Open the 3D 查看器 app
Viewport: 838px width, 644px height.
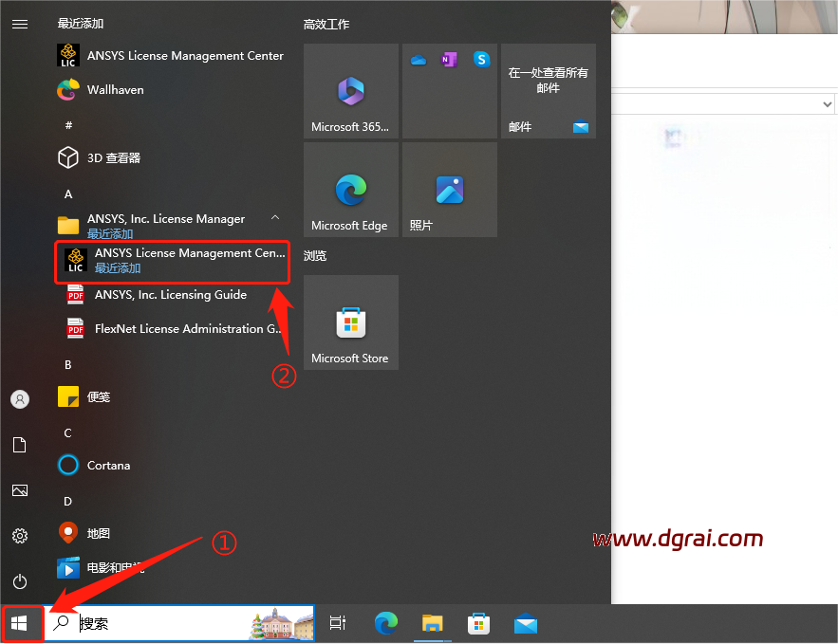(x=112, y=157)
